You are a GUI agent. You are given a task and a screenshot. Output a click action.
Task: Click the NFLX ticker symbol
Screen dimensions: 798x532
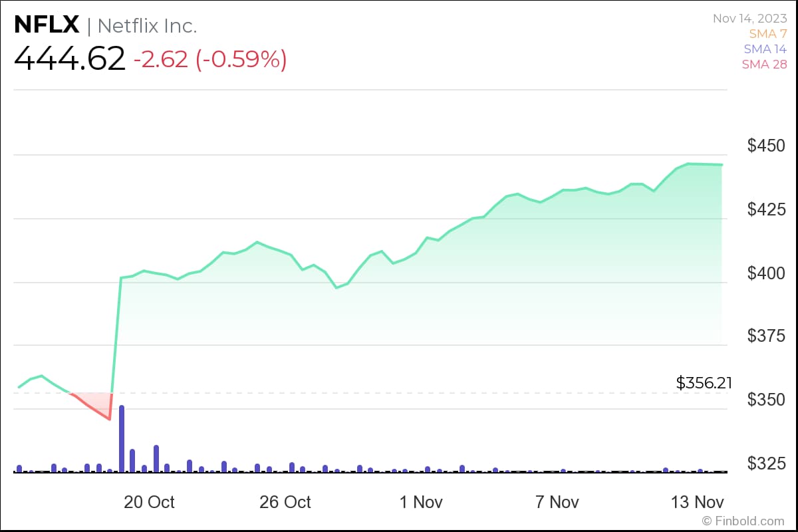point(47,25)
